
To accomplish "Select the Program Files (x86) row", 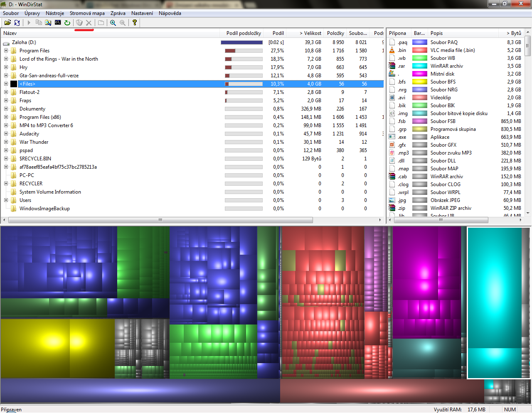I will tap(192, 117).
